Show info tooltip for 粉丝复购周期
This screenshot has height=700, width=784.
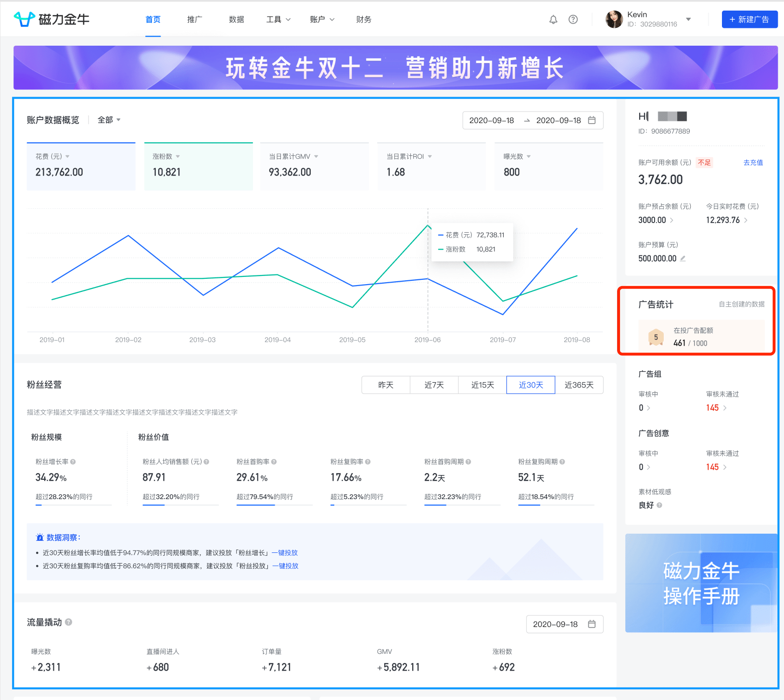click(562, 462)
